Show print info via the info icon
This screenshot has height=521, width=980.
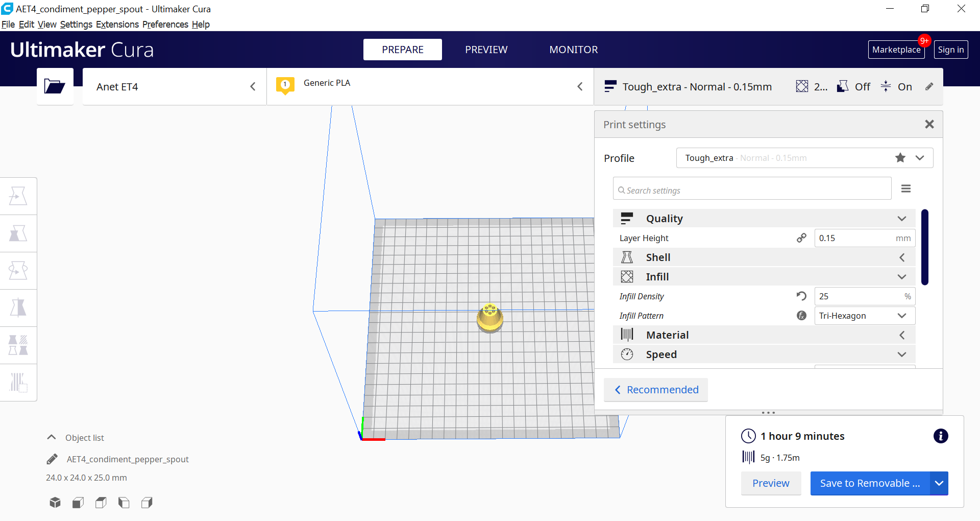coord(941,436)
